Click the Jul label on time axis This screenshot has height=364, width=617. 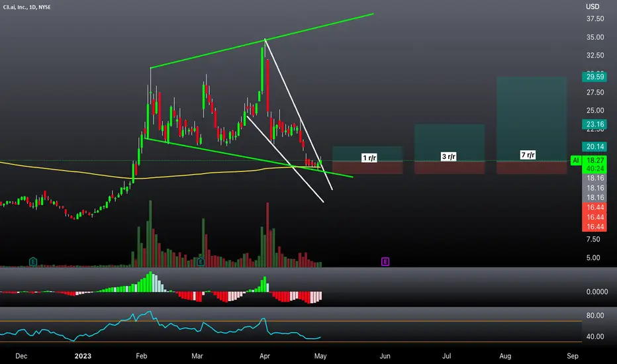447,356
